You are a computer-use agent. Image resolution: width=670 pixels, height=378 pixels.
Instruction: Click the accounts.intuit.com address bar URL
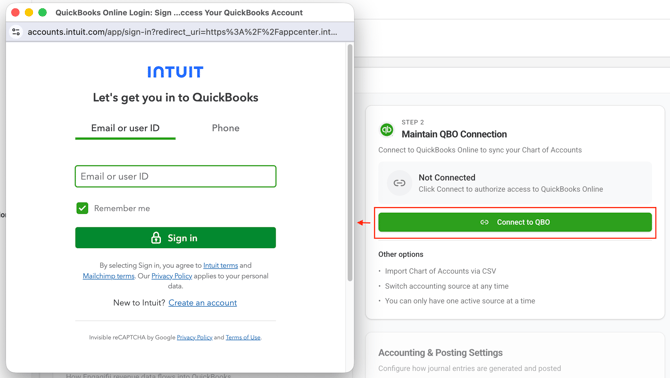click(x=182, y=32)
